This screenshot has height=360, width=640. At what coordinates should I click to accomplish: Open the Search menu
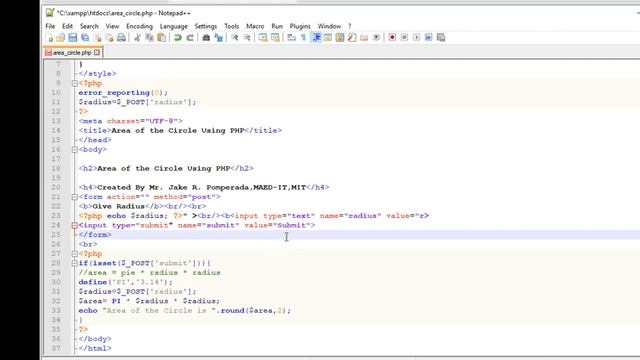click(x=89, y=26)
